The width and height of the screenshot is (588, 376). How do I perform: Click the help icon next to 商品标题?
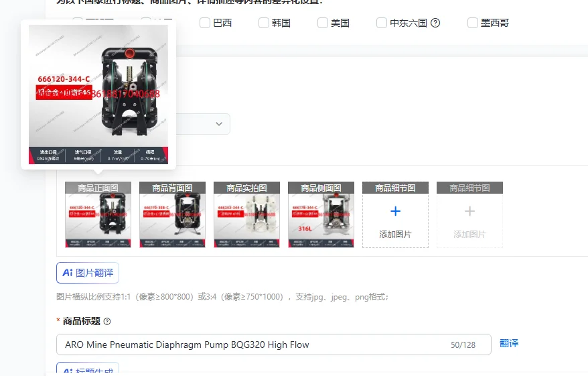pyautogui.click(x=107, y=322)
